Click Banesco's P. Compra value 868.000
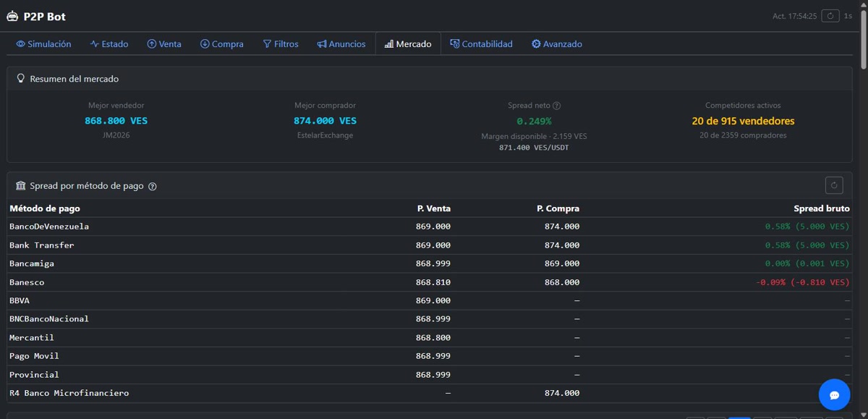868x419 pixels. click(x=562, y=282)
